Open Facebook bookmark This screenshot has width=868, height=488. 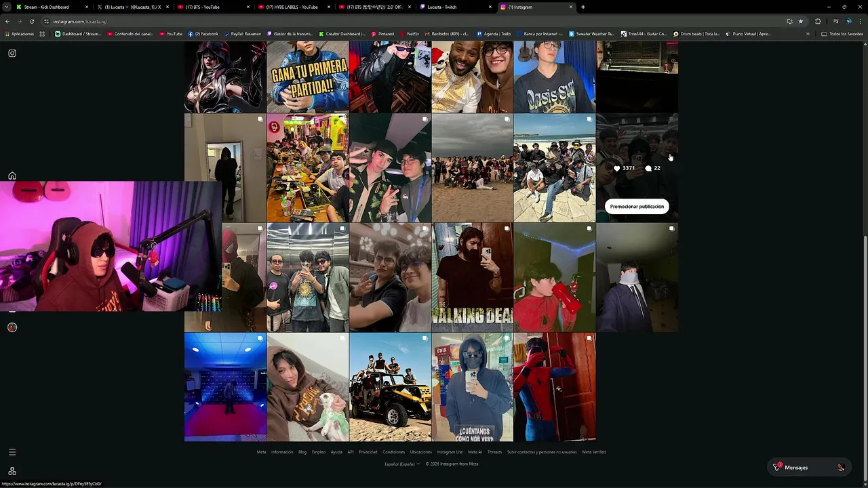tap(203, 34)
